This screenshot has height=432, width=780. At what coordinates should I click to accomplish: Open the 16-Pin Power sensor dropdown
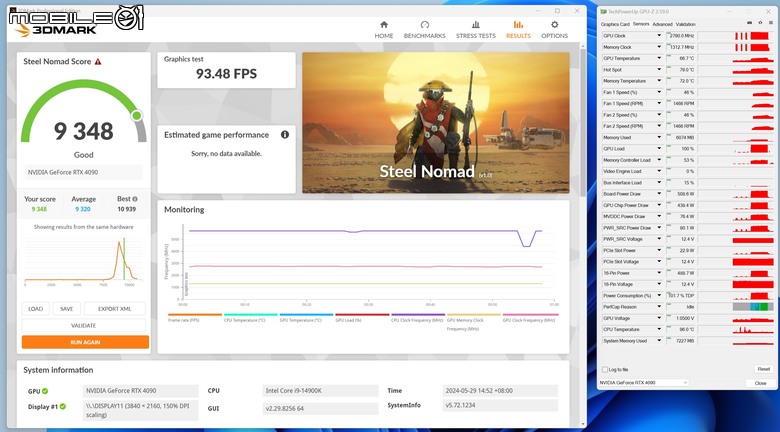[659, 273]
